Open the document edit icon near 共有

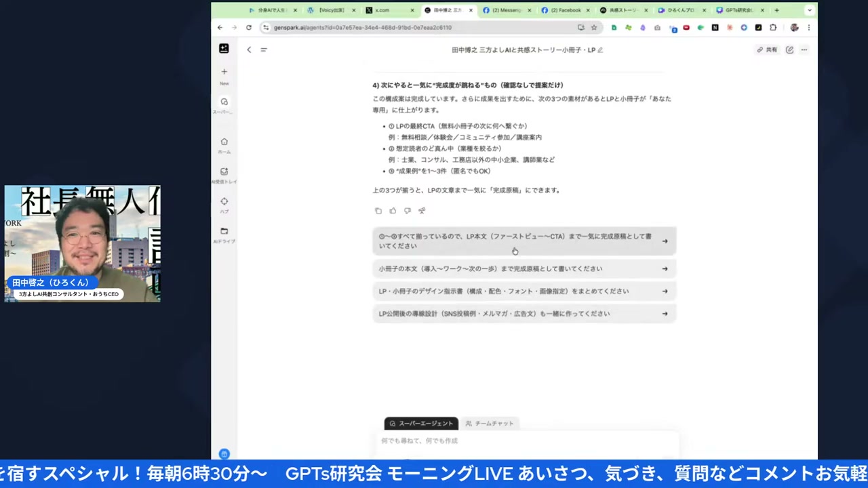[789, 49]
